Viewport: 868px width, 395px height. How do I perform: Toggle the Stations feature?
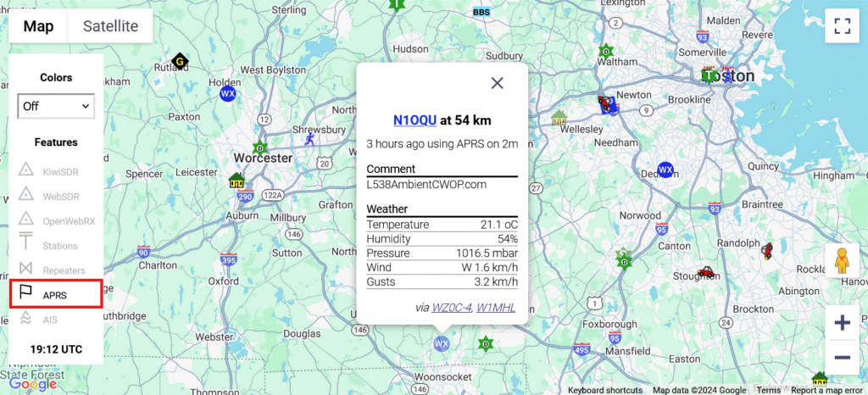(48, 246)
